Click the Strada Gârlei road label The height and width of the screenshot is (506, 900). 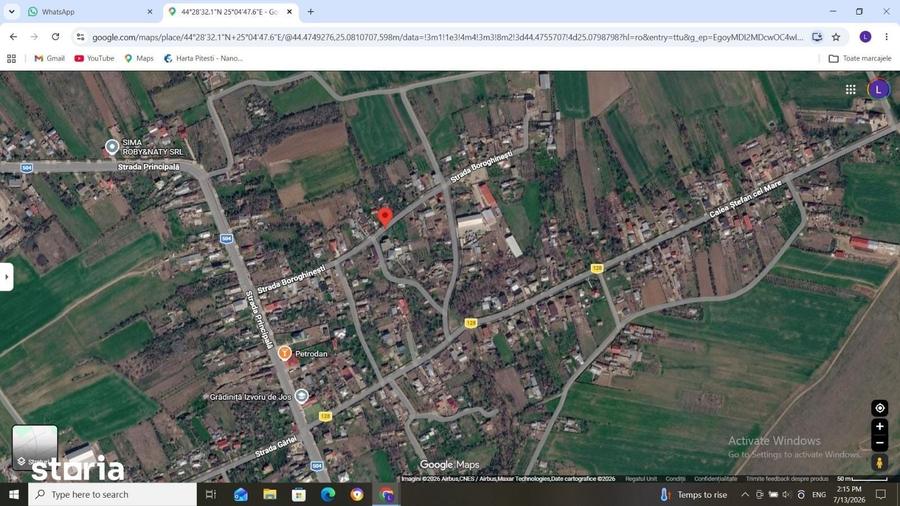[276, 446]
